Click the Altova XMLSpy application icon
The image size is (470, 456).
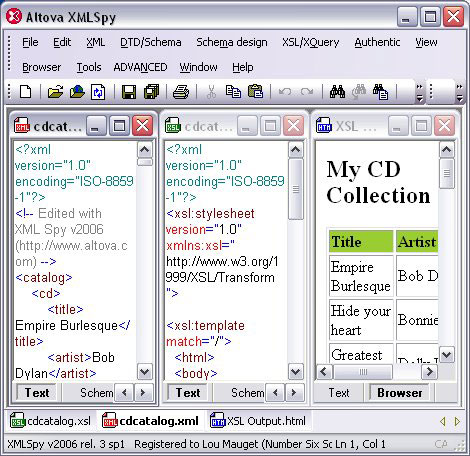click(x=14, y=16)
